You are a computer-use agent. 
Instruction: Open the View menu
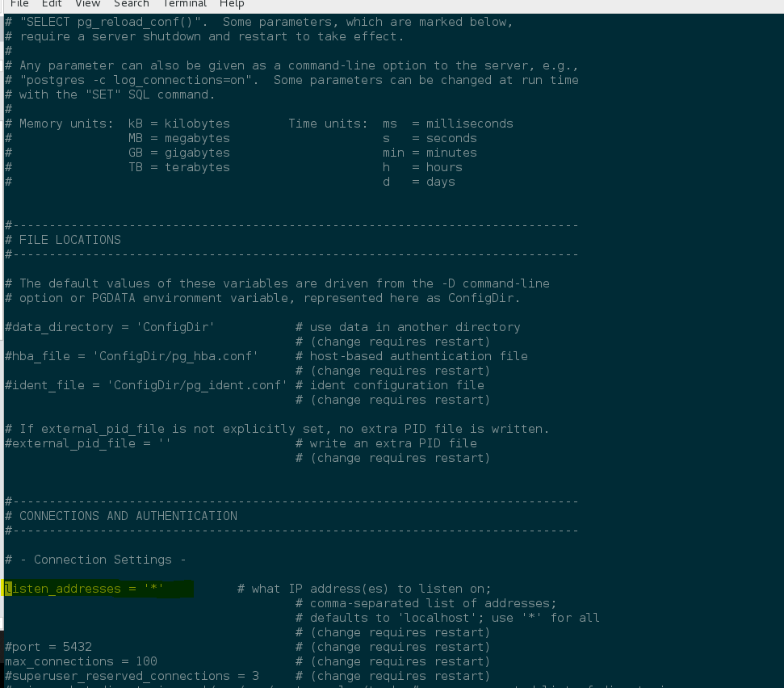pyautogui.click(x=87, y=4)
